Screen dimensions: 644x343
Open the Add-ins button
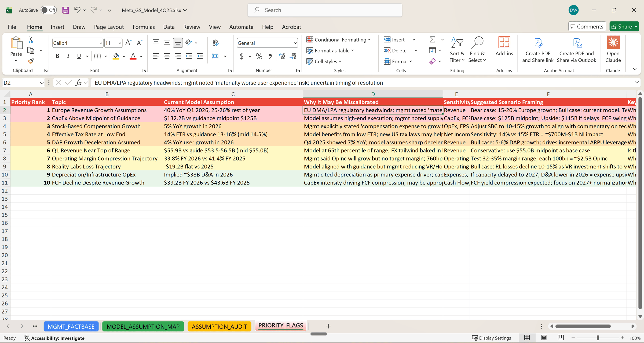click(x=504, y=46)
